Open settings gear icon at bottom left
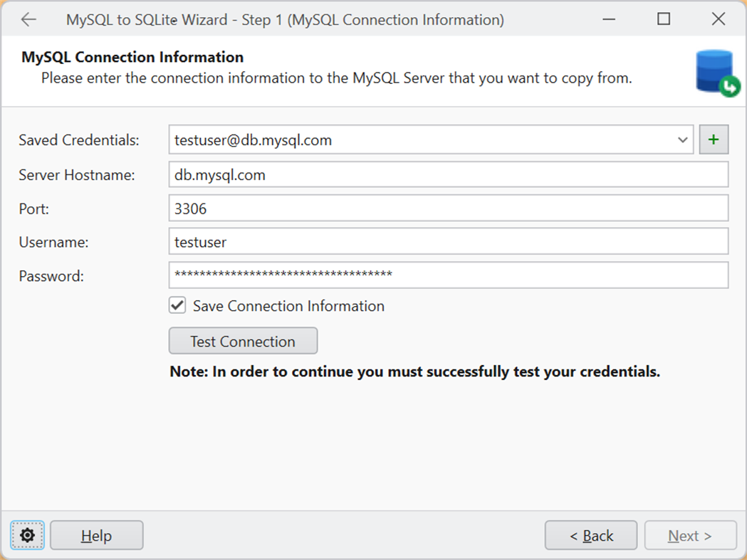This screenshot has width=747, height=560. click(x=28, y=535)
